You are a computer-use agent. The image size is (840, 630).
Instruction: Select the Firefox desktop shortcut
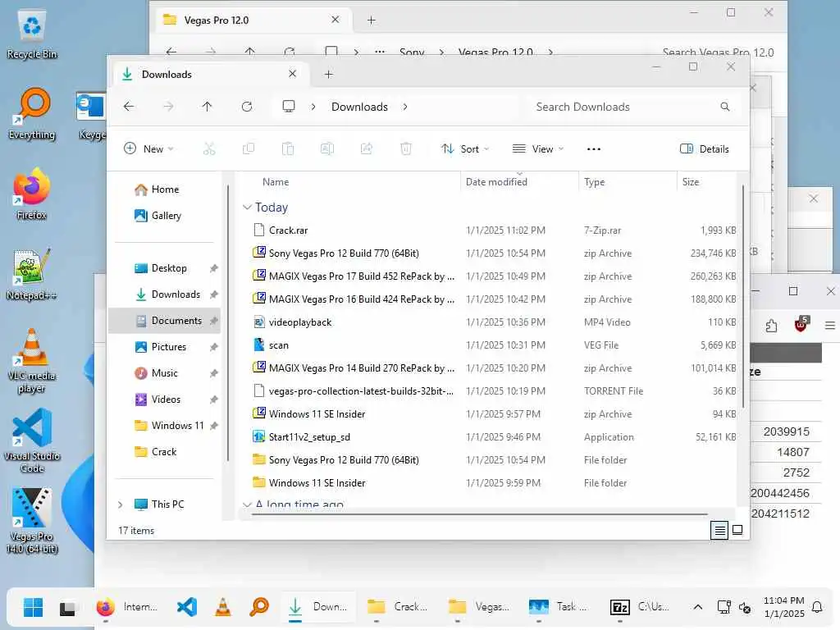click(32, 194)
